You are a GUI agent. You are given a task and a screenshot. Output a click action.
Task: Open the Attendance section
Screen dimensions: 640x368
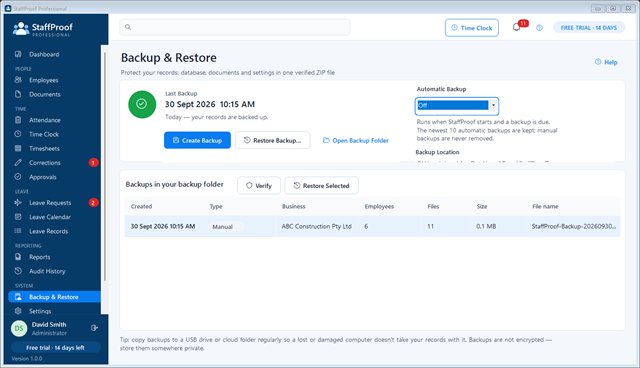[45, 120]
